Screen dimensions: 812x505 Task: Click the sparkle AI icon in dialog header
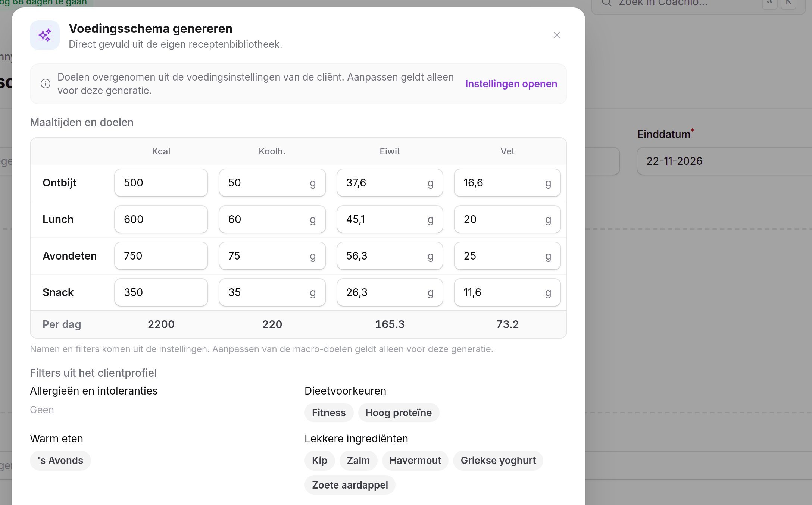45,35
